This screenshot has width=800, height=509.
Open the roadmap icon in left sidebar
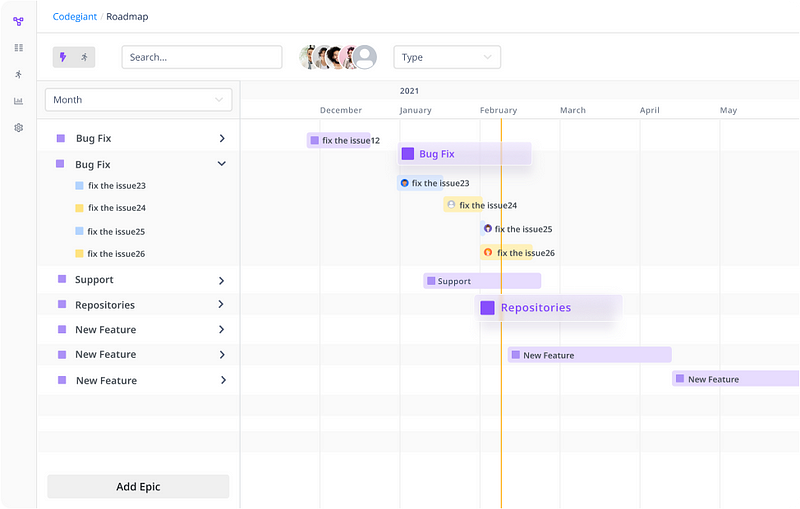click(x=18, y=21)
